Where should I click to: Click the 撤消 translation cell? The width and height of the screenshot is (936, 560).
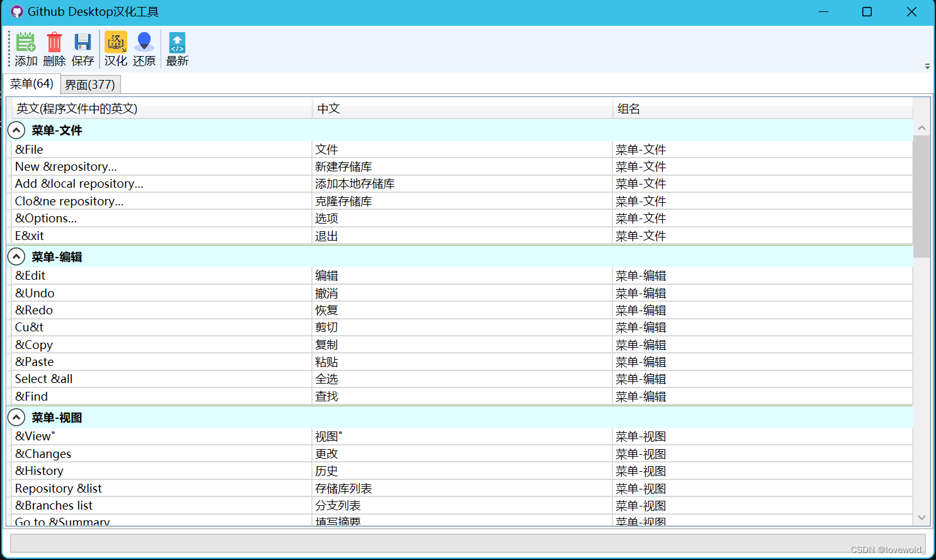tap(462, 293)
